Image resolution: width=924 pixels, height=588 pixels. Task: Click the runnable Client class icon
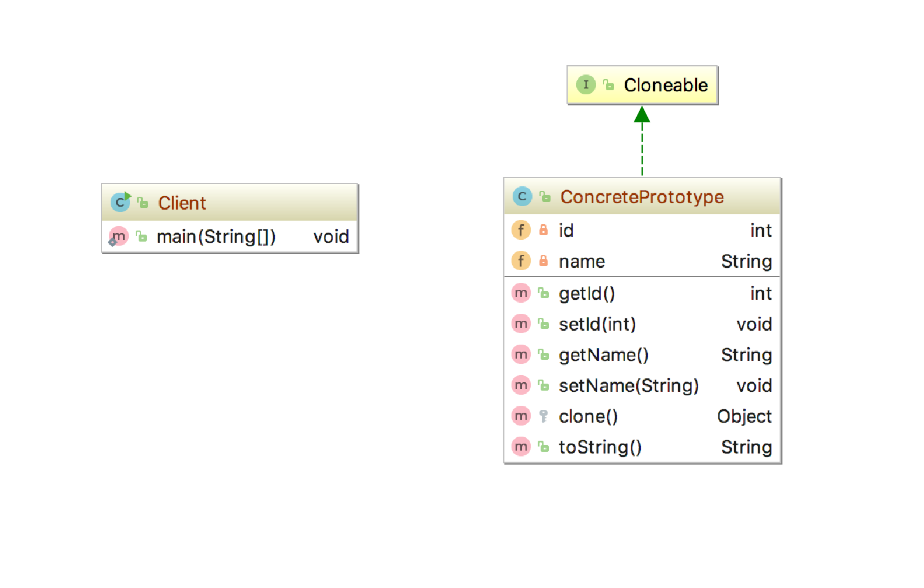coord(121,202)
